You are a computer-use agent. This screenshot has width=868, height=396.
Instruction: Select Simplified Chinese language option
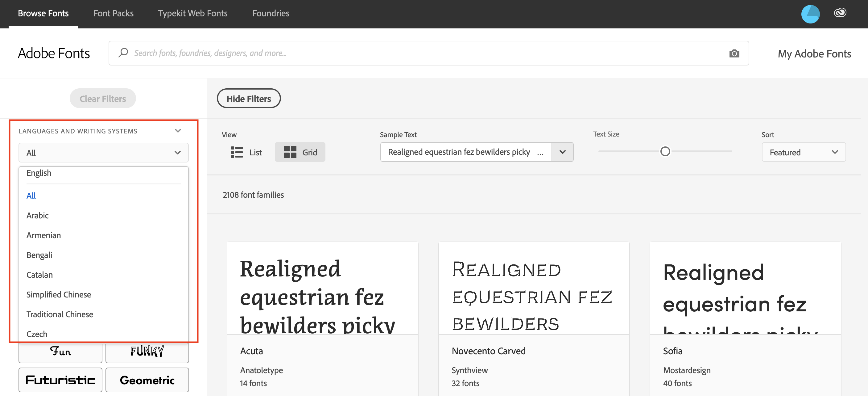click(x=59, y=294)
